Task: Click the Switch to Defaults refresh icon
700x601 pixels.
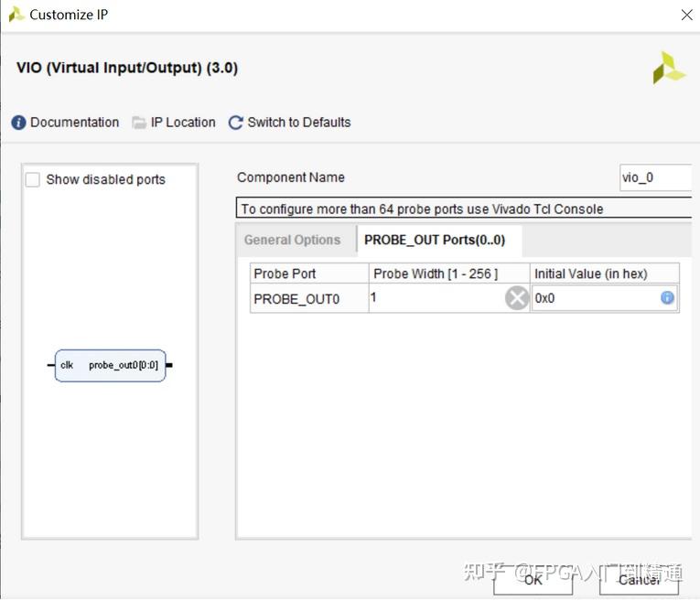Action: (236, 123)
